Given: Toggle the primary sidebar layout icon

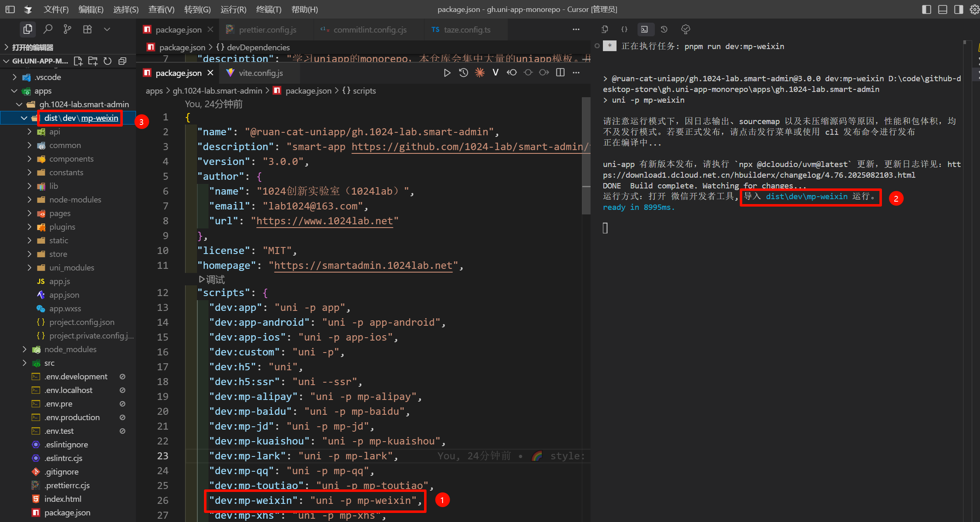Looking at the screenshot, I should point(926,9).
